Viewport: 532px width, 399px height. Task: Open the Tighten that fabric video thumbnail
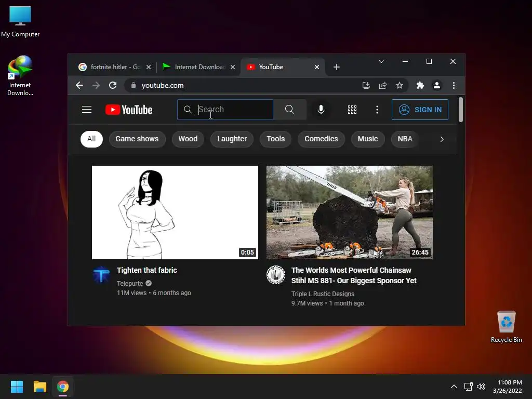(175, 212)
